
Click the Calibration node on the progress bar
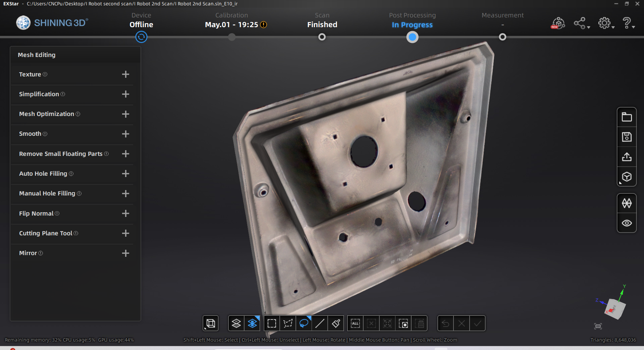click(231, 37)
